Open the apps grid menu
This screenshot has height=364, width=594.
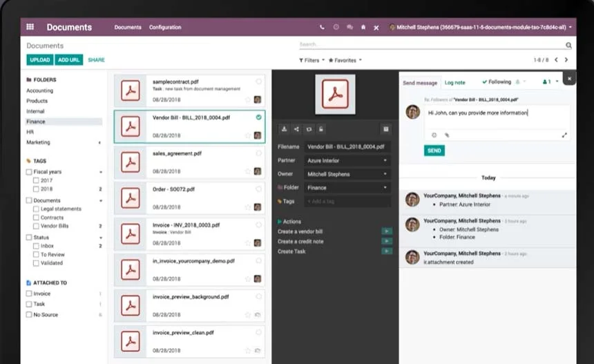[30, 28]
